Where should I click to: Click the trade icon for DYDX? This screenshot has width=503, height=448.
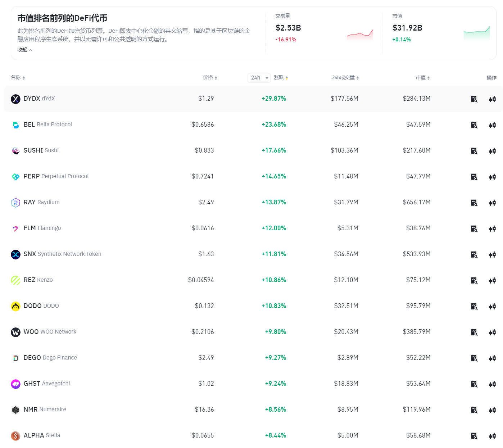[492, 99]
